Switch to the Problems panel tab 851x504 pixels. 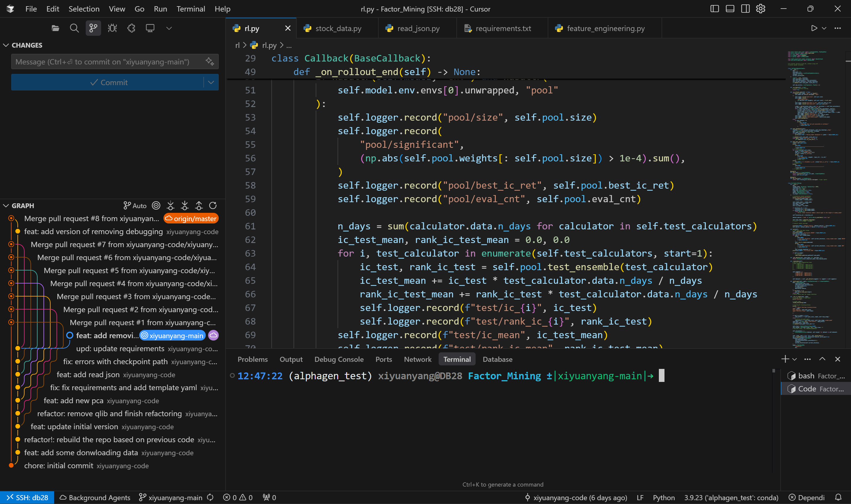252,359
